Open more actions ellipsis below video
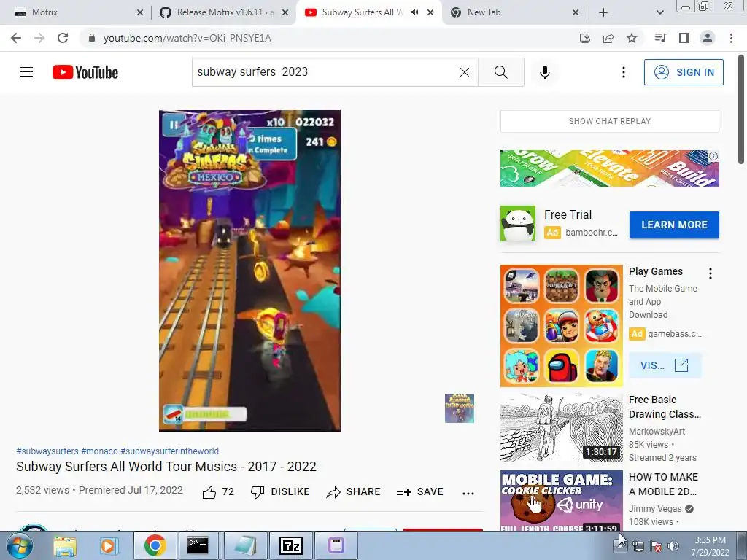Image resolution: width=747 pixels, height=560 pixels. click(x=468, y=493)
